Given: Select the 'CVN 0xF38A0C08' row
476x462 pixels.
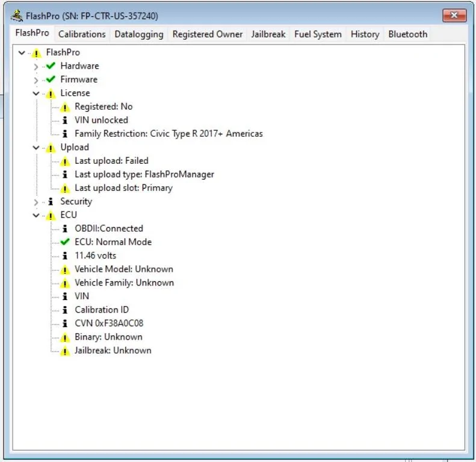Looking at the screenshot, I should point(109,323).
